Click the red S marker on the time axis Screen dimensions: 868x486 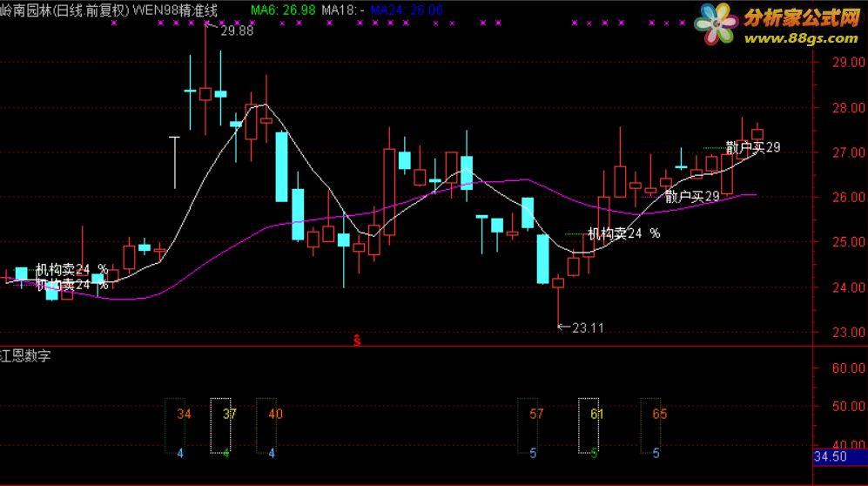(x=357, y=341)
